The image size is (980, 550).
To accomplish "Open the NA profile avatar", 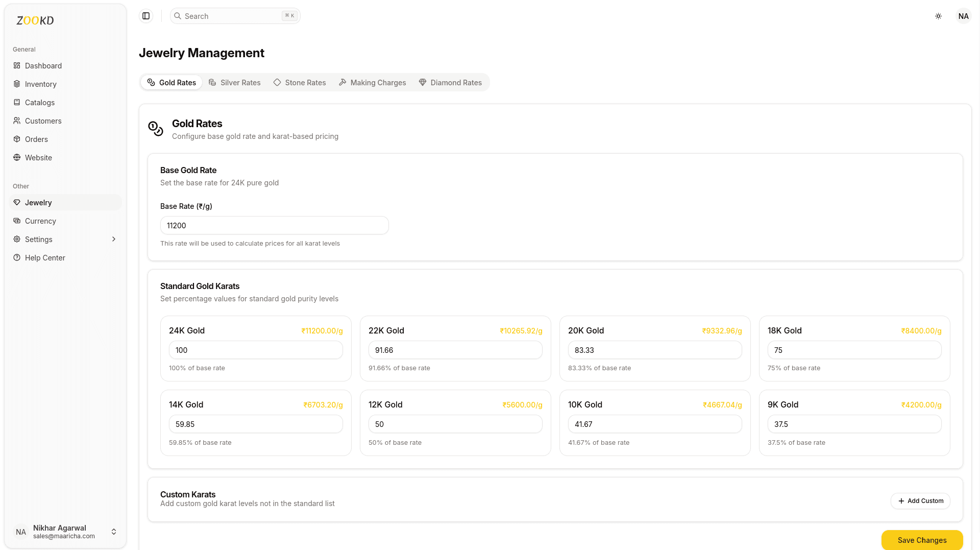I will 963,16.
